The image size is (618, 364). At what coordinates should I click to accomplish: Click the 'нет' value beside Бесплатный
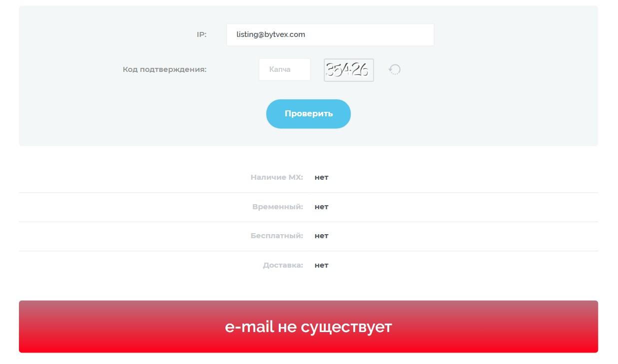coord(321,236)
